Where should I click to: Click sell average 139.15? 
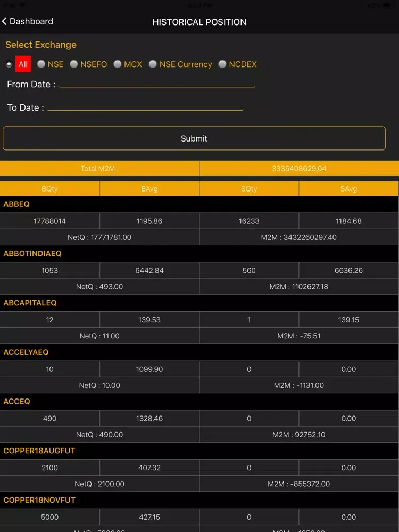(349, 320)
